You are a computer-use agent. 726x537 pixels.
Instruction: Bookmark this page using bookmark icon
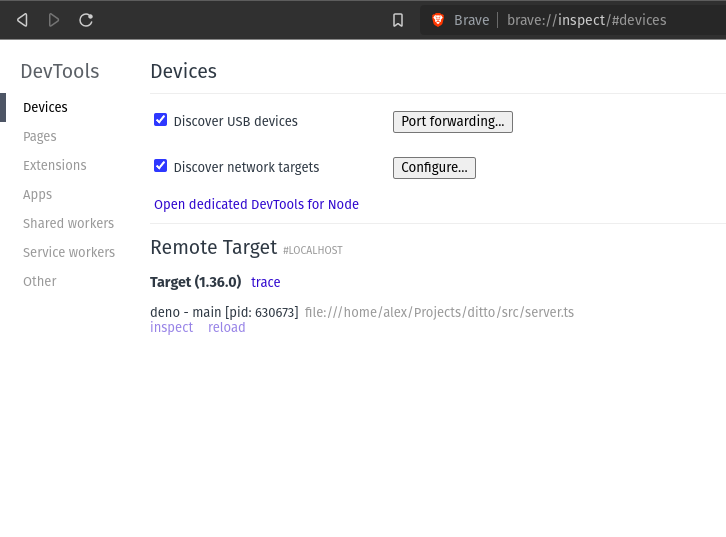[398, 20]
